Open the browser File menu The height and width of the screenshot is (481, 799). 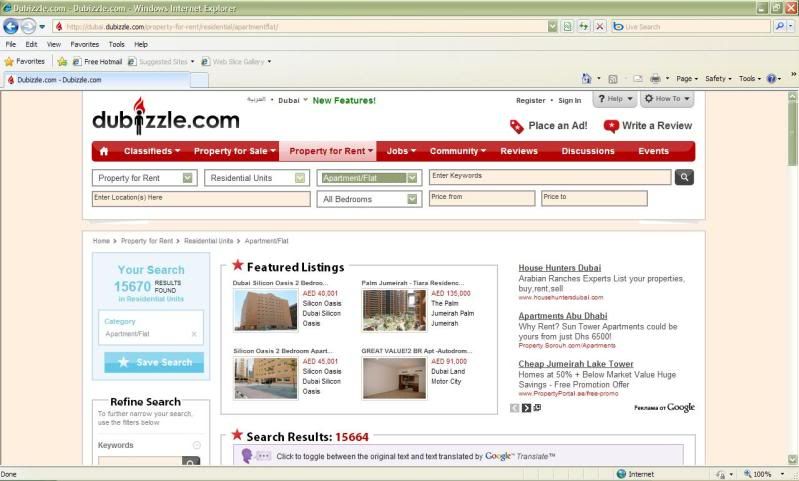11,44
